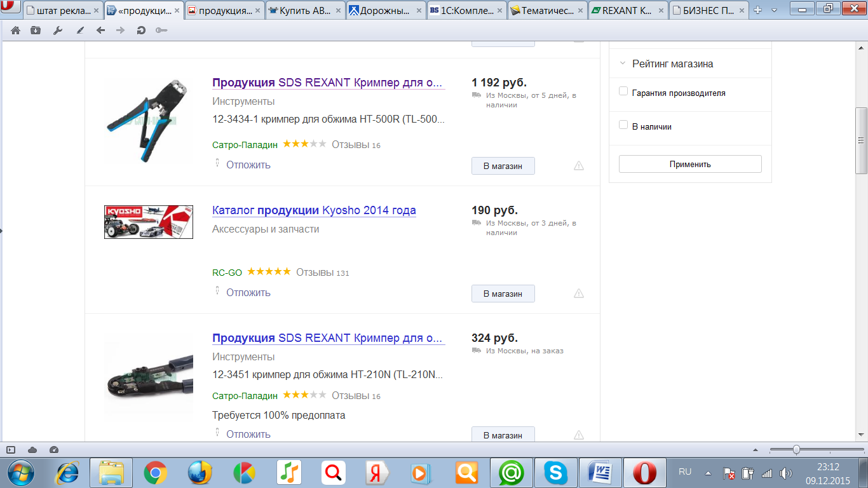Close the «продукци... active tab
The height and width of the screenshot is (488, 868).
click(x=177, y=11)
